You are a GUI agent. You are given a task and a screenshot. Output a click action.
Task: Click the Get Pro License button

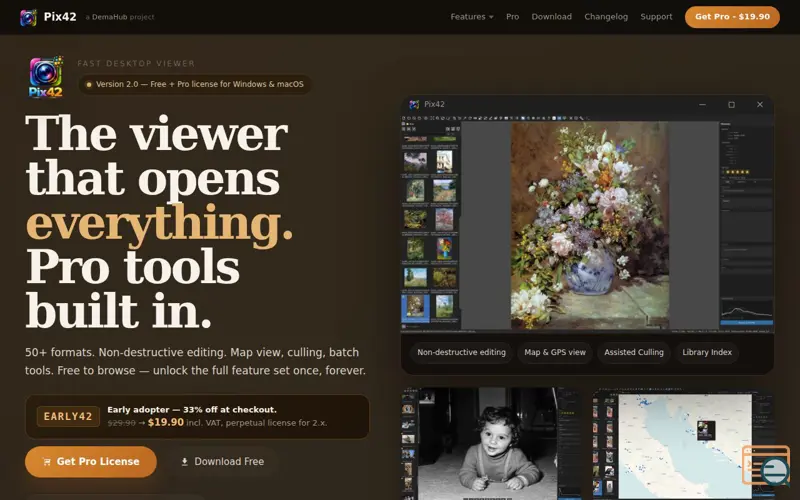pos(91,462)
